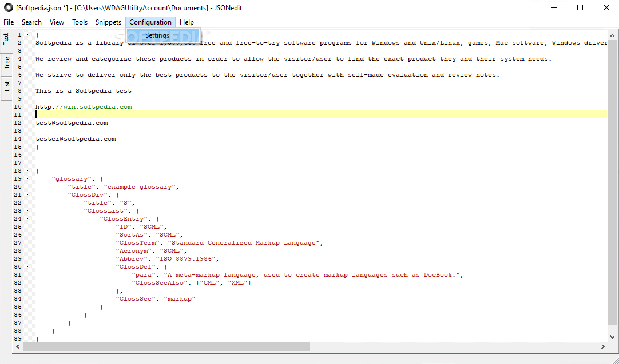Place cursor on tester@softpedia.com line
Image resolution: width=619 pixels, height=364 pixels.
(76, 139)
